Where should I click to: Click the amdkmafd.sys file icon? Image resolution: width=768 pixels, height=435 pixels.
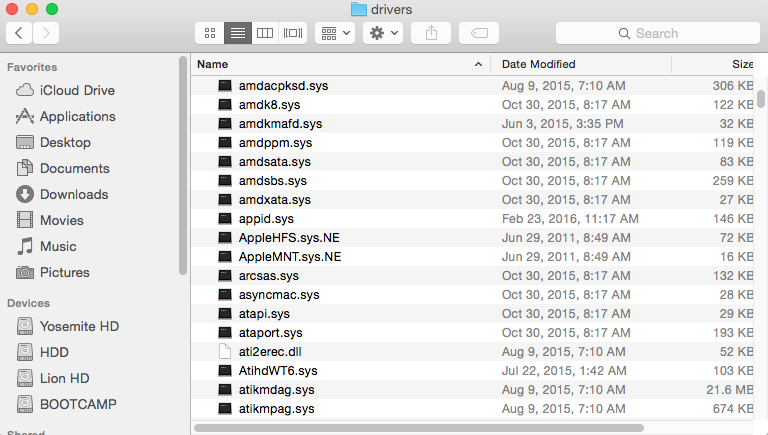(225, 124)
